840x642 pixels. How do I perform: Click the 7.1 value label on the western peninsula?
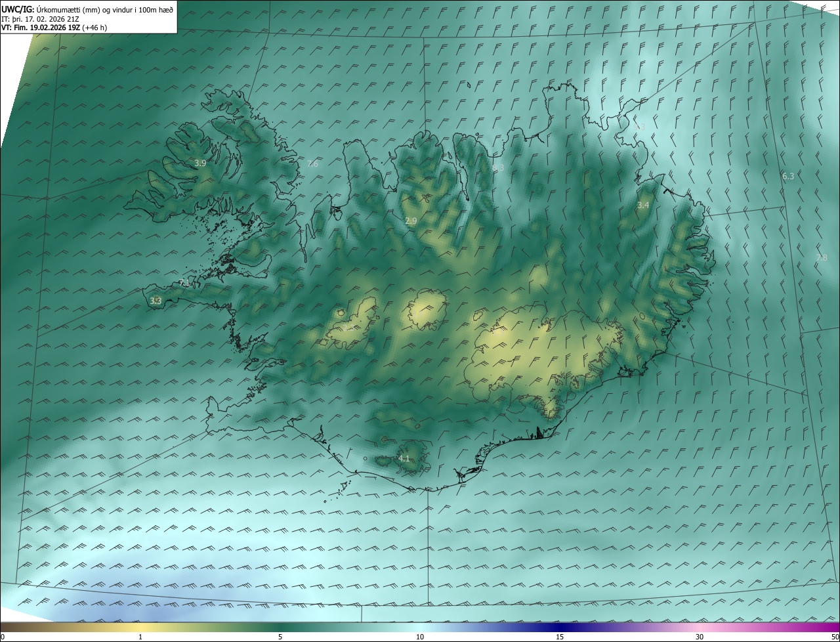[x=184, y=283]
